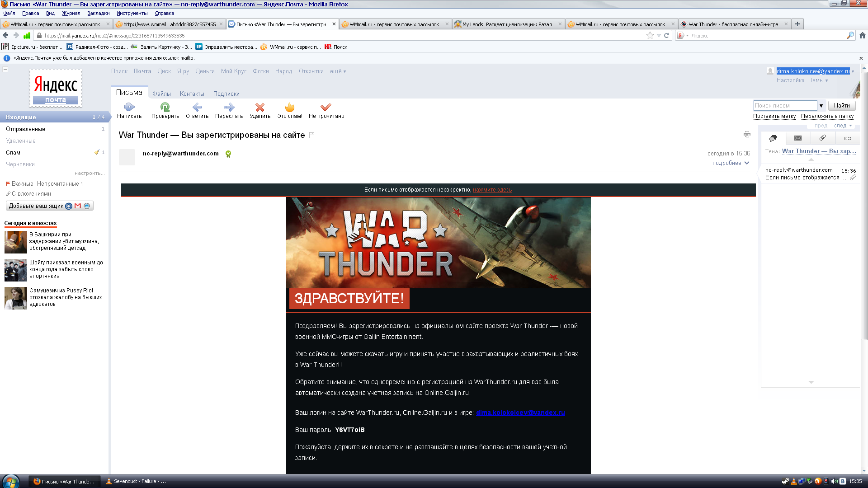
Task: Click the Переслать forward arrow icon
Action: (229, 107)
